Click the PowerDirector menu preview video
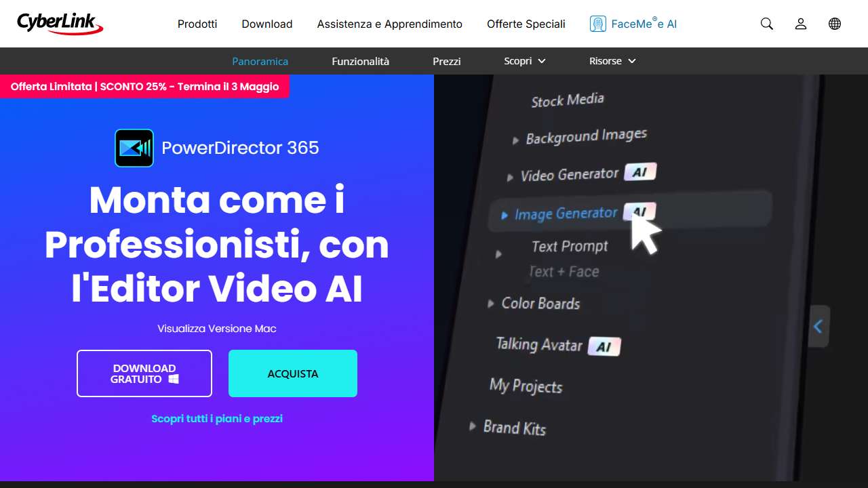 point(651,278)
